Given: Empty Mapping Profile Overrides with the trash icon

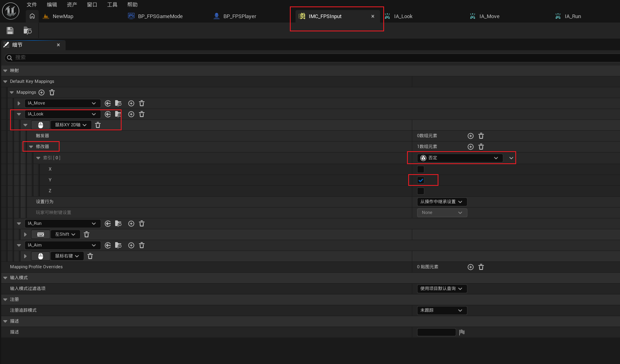Looking at the screenshot, I should (481, 267).
